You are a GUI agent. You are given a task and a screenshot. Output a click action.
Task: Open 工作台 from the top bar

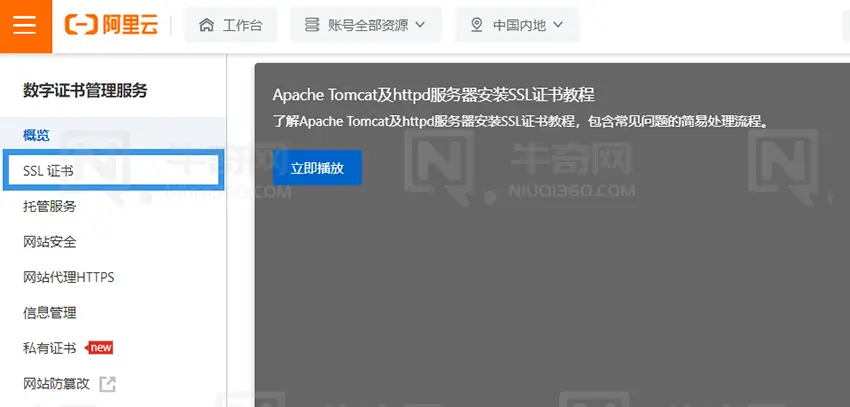pos(231,25)
